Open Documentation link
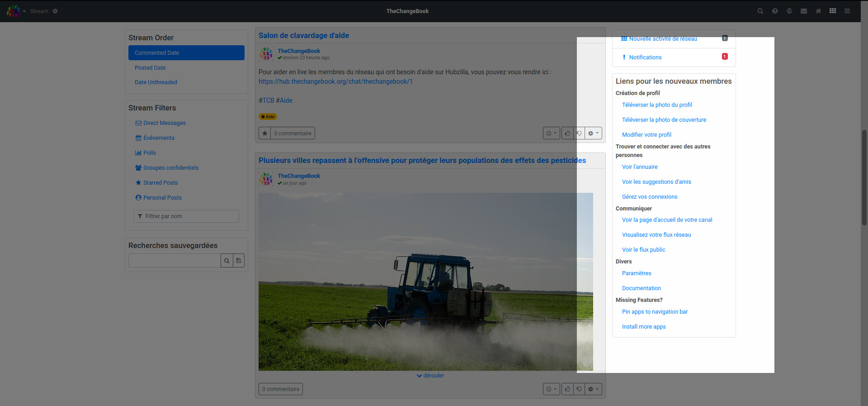Screen dimensions: 868x406 pos(642,288)
